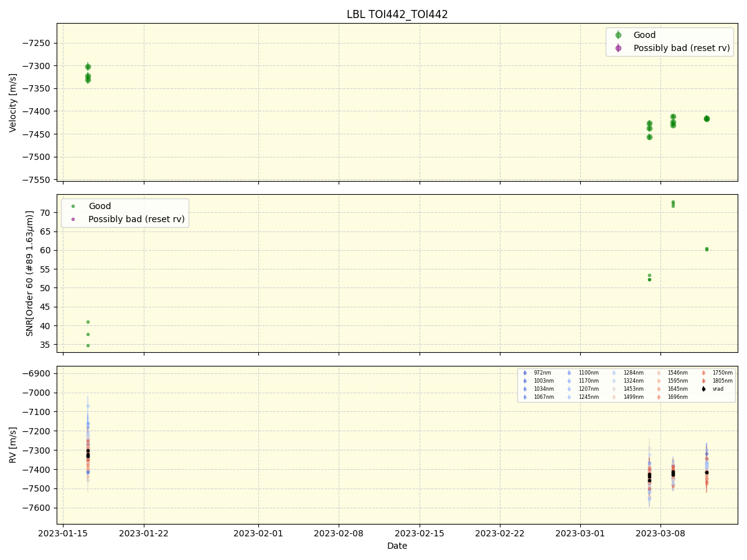Click the SNR data point near 60
The image size is (747, 560).
pos(707,249)
